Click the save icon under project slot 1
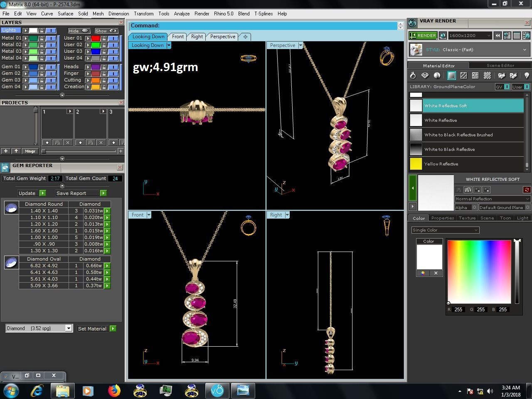The image size is (532, 399). (57, 143)
